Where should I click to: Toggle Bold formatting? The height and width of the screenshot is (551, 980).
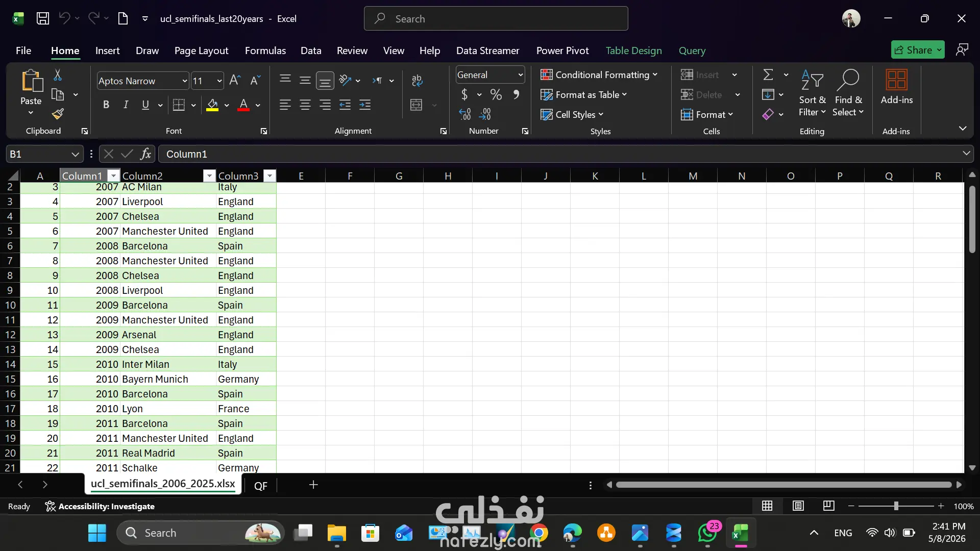pyautogui.click(x=106, y=105)
